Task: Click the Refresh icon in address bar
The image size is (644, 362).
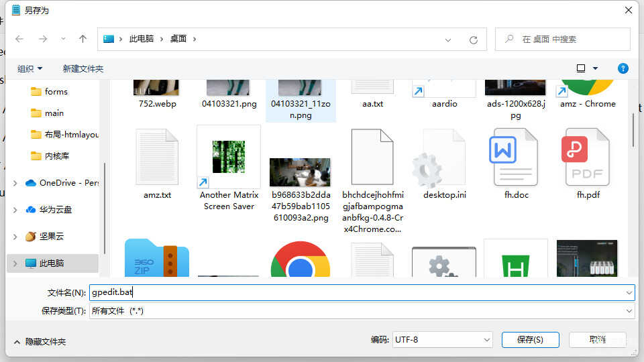Action: click(474, 40)
